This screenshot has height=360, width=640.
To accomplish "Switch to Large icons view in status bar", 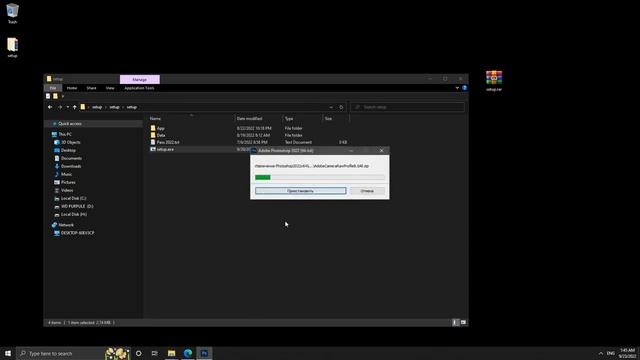I will click(x=463, y=322).
